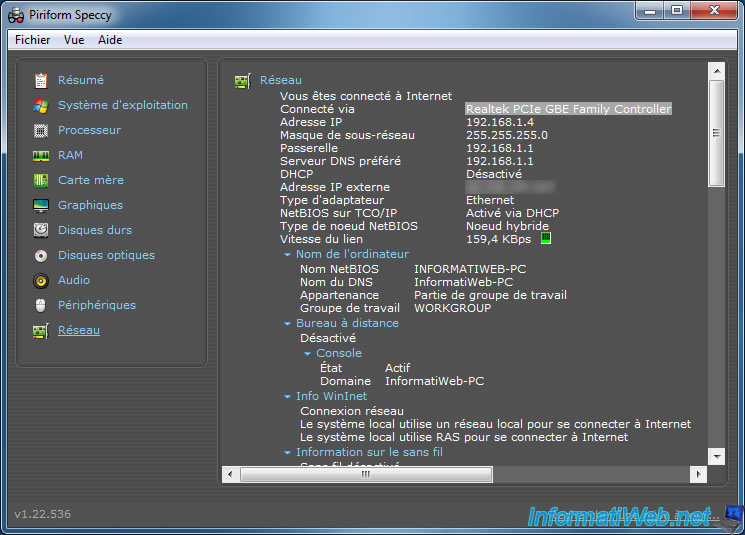This screenshot has height=535, width=745.
Task: Click the Windows flag icon for Système d'exploitation
Action: (41, 105)
